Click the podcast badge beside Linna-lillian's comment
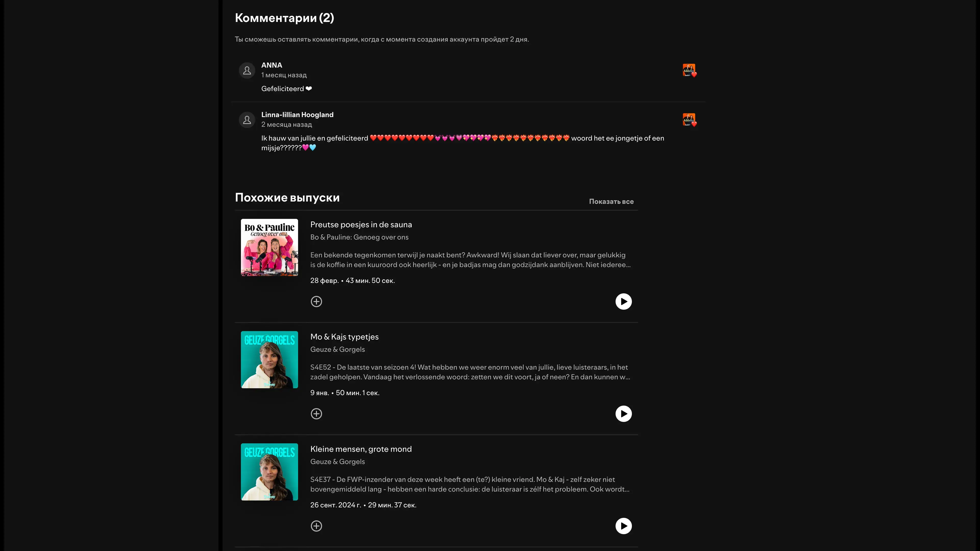 689,120
